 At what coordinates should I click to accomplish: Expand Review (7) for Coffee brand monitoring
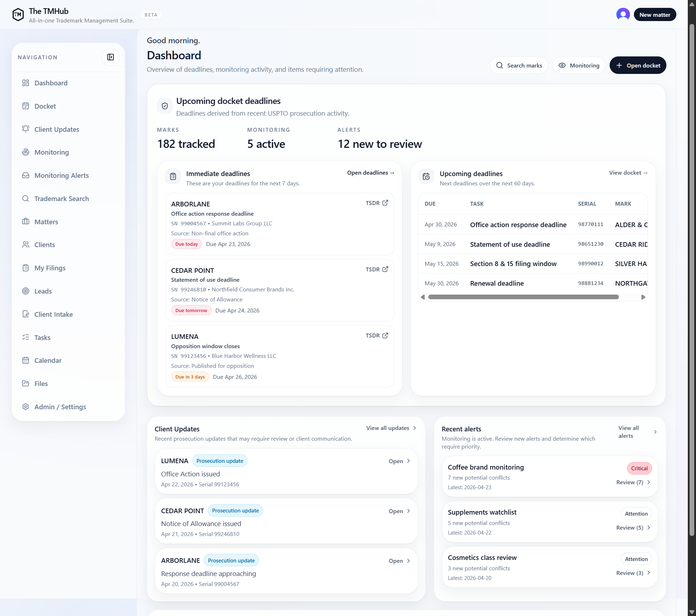click(x=633, y=482)
